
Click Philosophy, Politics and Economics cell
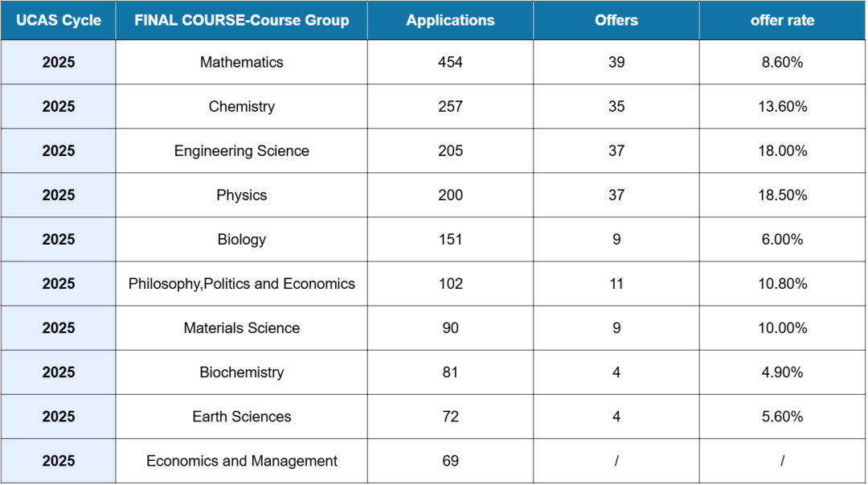tap(242, 283)
